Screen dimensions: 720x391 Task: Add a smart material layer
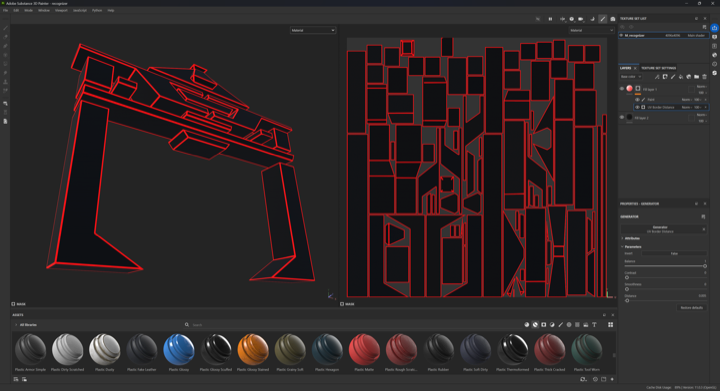click(x=688, y=77)
